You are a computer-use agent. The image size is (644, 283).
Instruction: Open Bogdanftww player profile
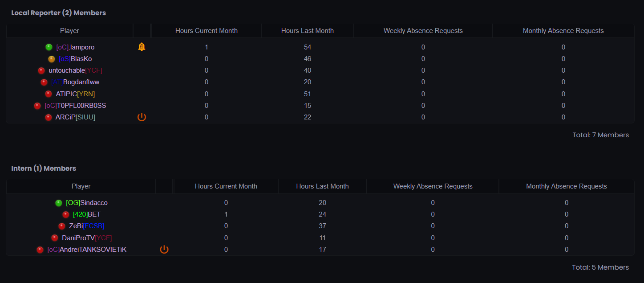coord(74,82)
